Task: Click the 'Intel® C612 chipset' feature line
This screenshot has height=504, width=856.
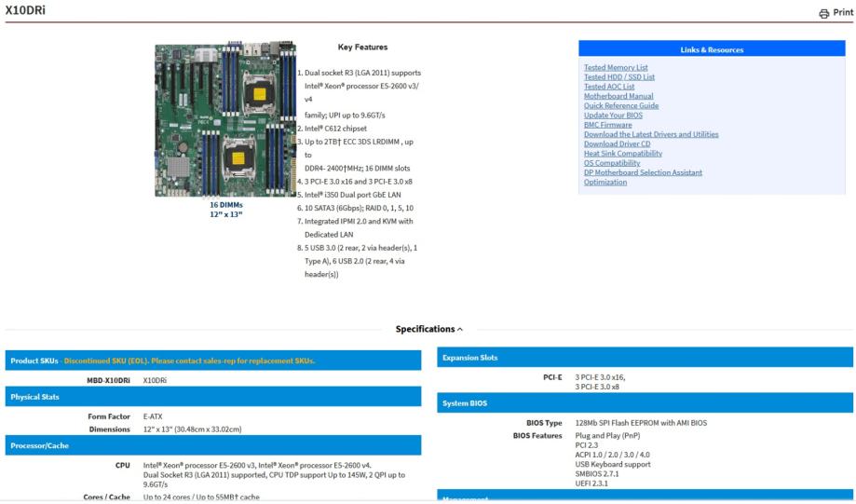Action: click(335, 129)
